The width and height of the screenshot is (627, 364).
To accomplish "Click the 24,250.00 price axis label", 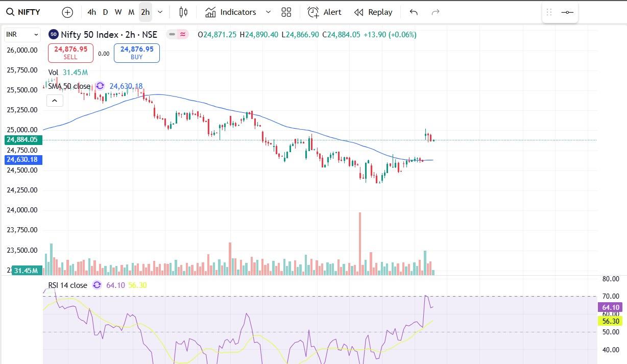I will coord(22,190).
